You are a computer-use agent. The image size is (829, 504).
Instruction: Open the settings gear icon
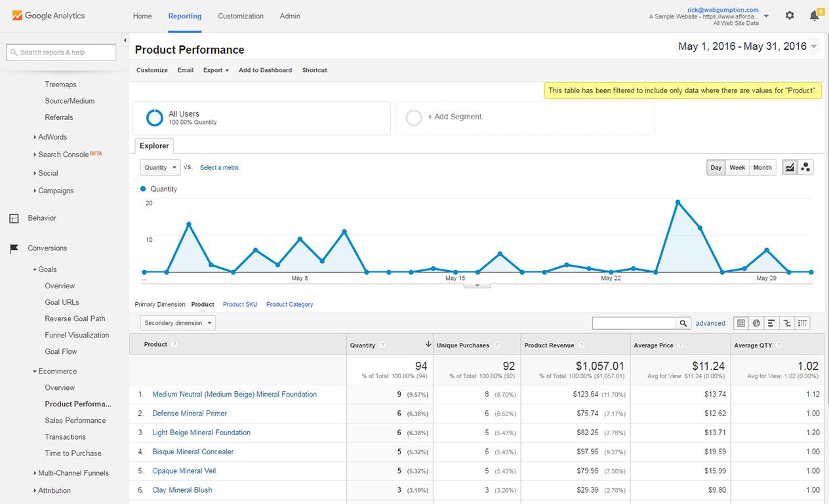tap(790, 16)
